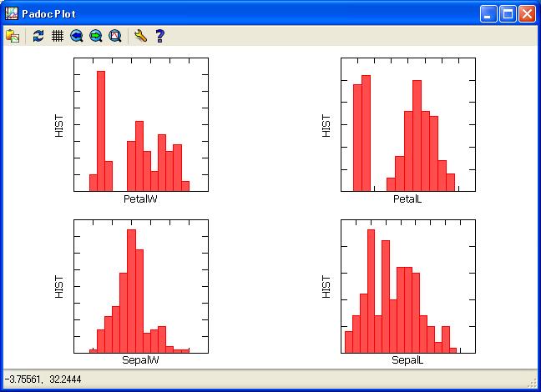Click the HIST label beside the PetalL plot

click(326, 125)
